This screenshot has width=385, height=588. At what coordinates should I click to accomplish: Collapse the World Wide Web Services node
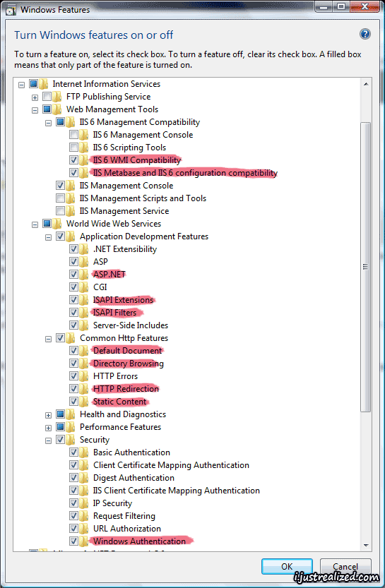[35, 224]
